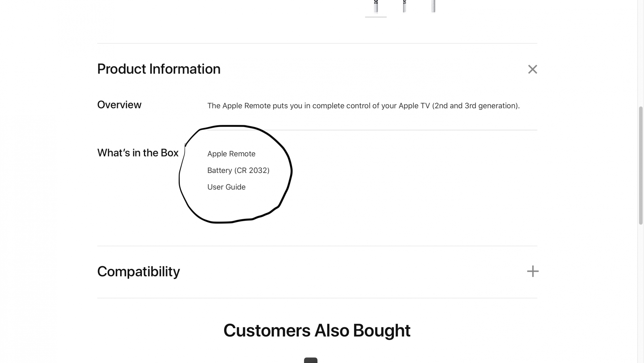Click the "Customers Also Bought" heading
This screenshot has height=363, width=644.
317,330
